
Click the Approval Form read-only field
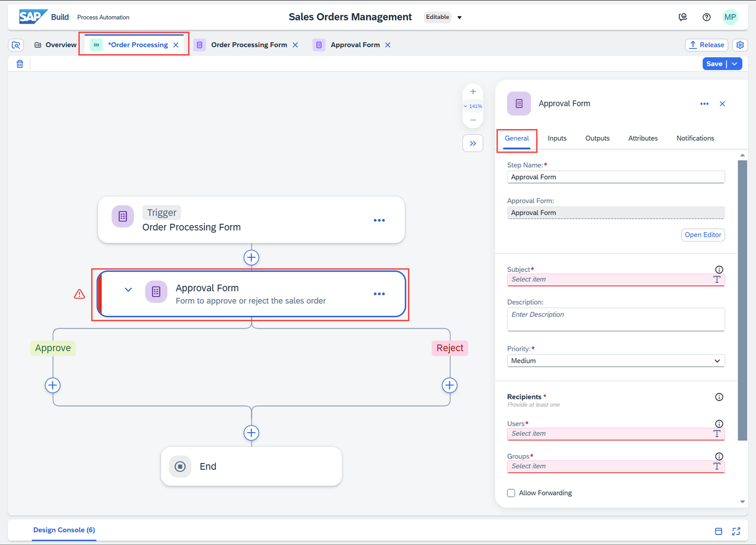coord(616,213)
